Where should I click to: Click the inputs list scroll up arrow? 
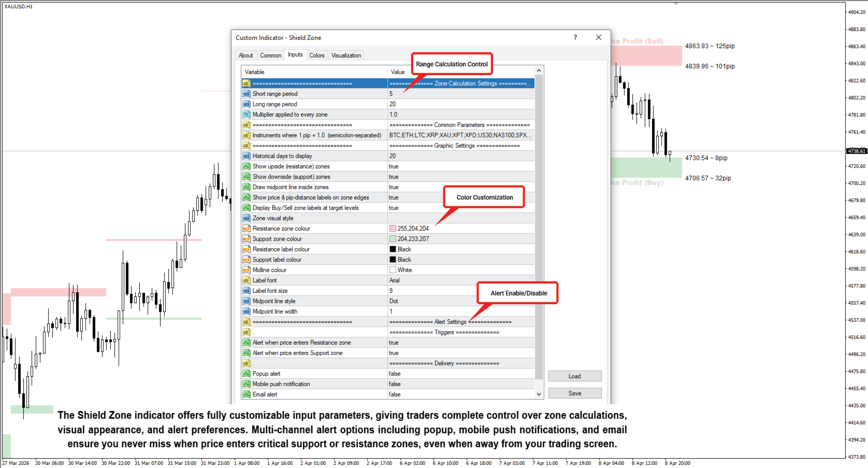[x=539, y=70]
